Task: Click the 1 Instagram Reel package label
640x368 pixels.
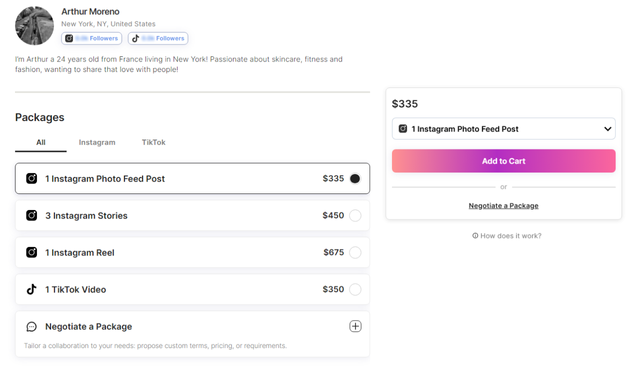Action: coord(80,253)
